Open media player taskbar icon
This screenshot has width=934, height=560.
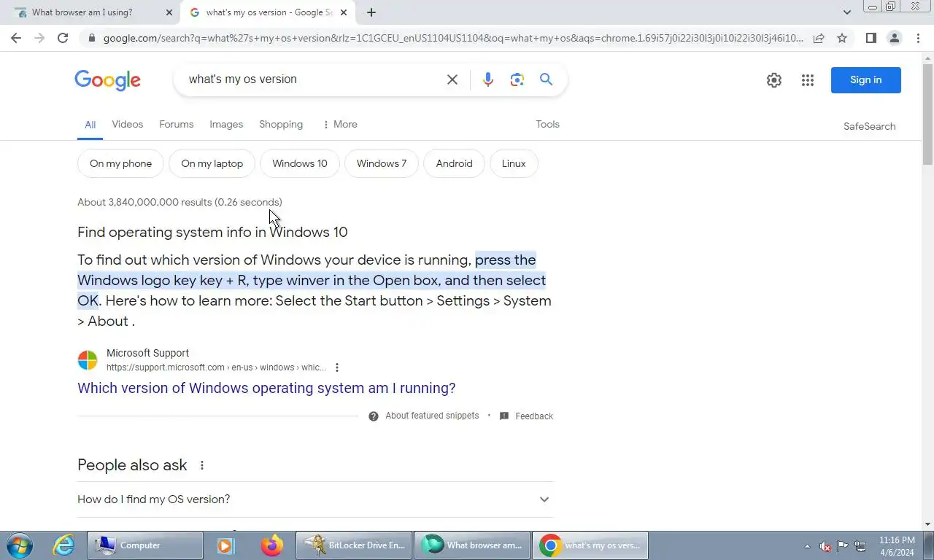(x=225, y=545)
